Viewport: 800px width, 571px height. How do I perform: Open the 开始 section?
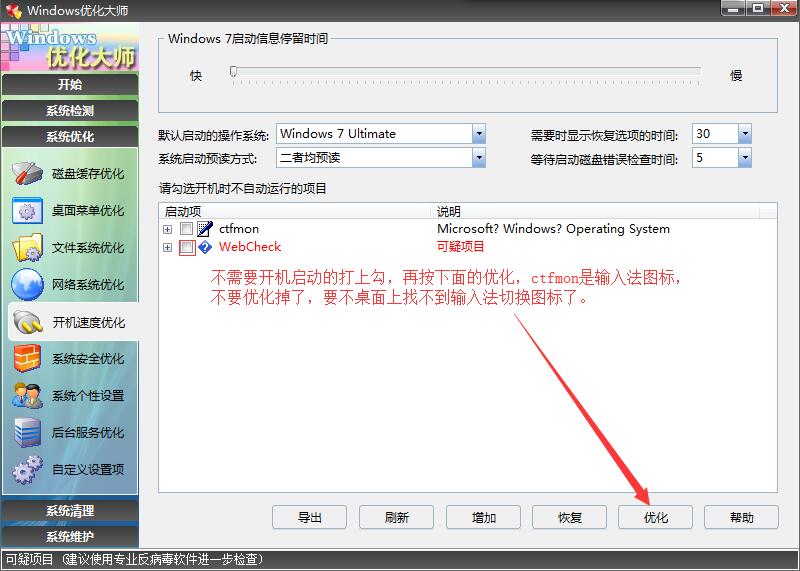pos(70,84)
